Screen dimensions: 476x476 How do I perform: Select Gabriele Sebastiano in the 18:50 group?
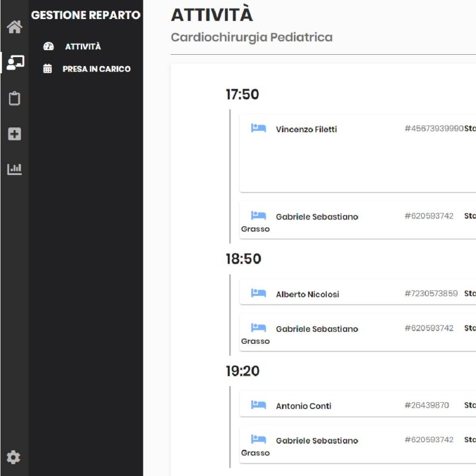point(317,329)
